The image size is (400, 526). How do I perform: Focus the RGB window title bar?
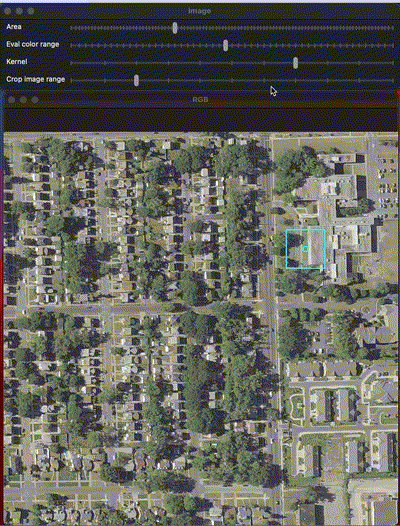pos(200,100)
